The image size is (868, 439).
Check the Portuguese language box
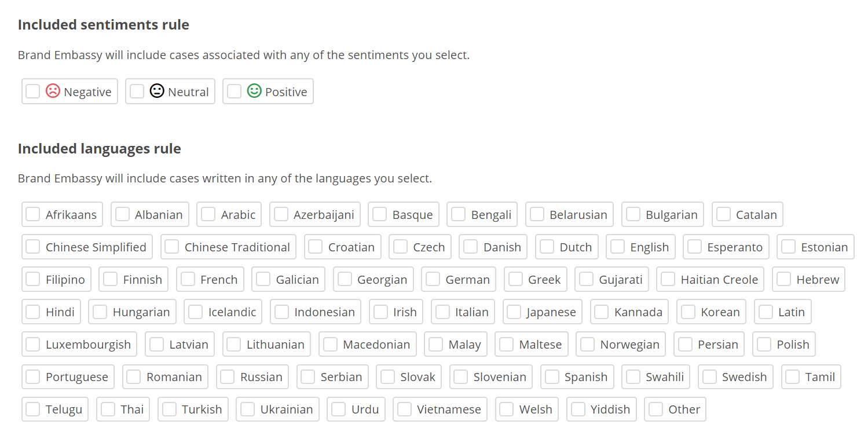click(33, 376)
